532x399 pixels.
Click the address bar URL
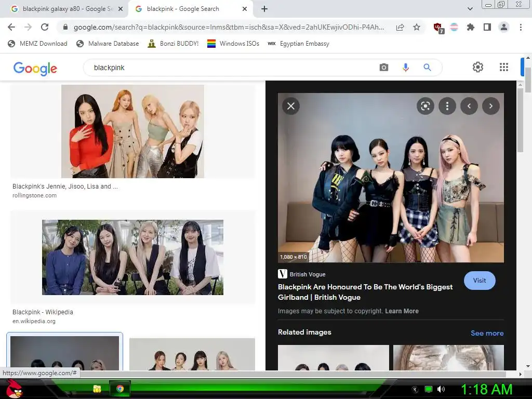[x=229, y=27]
